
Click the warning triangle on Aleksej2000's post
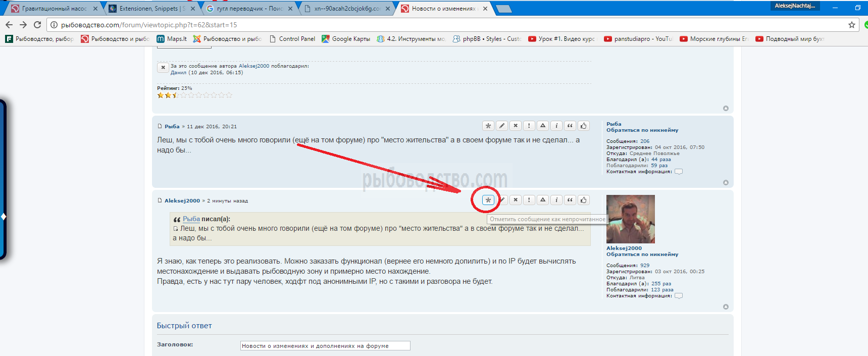[x=543, y=200]
